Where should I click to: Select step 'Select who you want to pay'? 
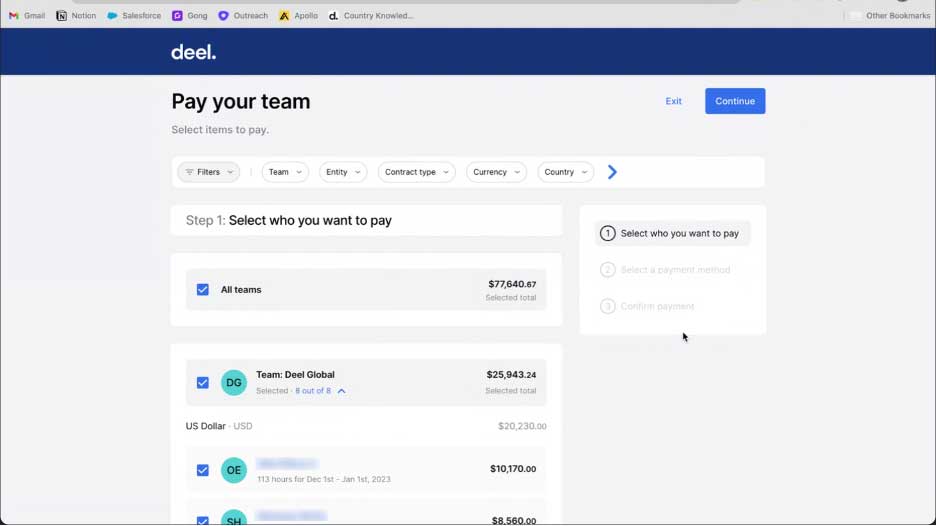coord(672,233)
